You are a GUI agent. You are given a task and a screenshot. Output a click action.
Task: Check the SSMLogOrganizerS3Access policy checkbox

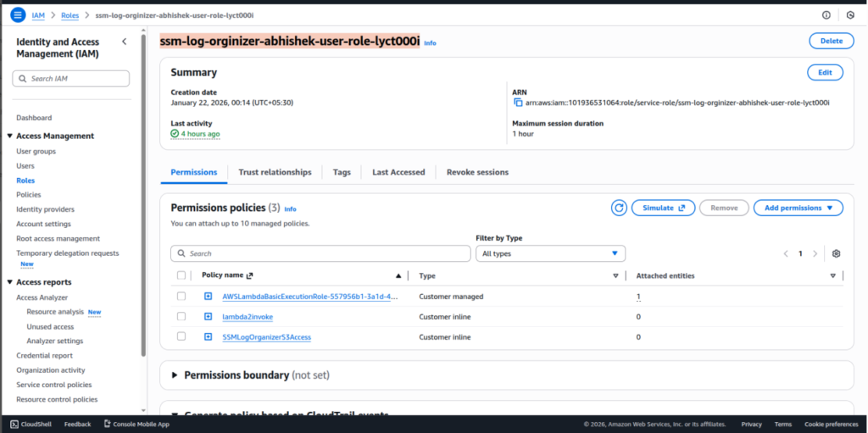[x=181, y=336]
